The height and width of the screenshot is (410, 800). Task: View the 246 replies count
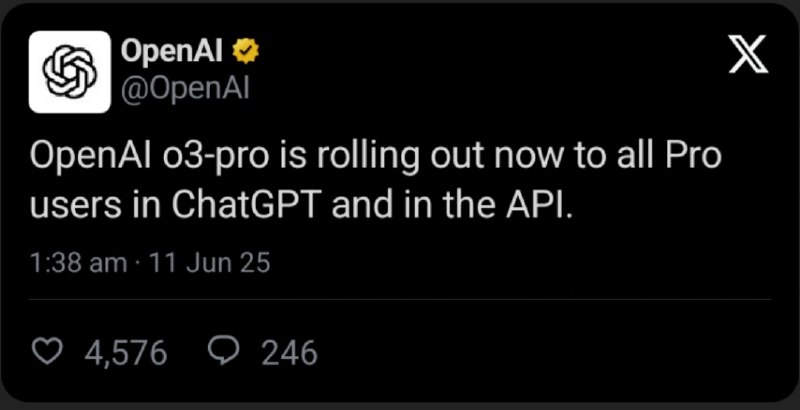pyautogui.click(x=290, y=353)
